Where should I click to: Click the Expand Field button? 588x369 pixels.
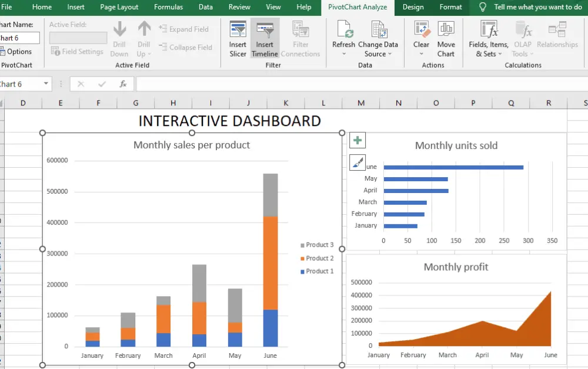click(x=185, y=28)
